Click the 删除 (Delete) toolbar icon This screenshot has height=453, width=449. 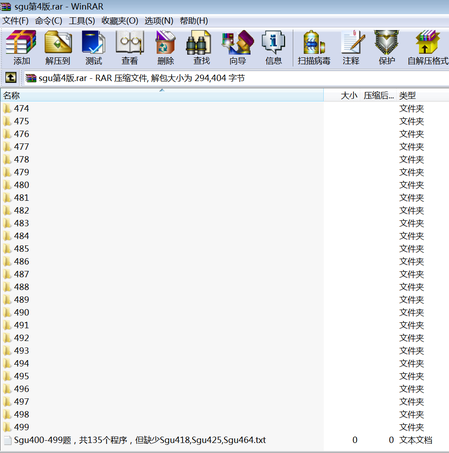click(166, 48)
